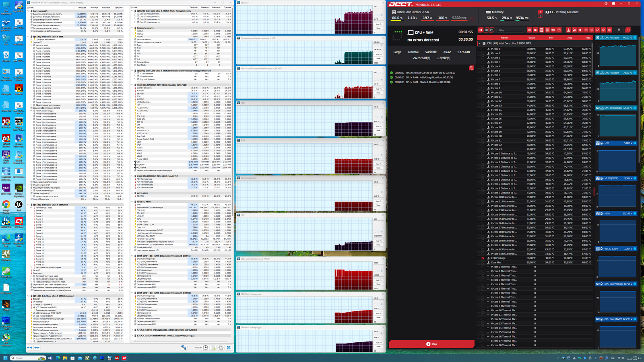Click HWiNFO expand-columns right arrows icon

click(x=30, y=348)
